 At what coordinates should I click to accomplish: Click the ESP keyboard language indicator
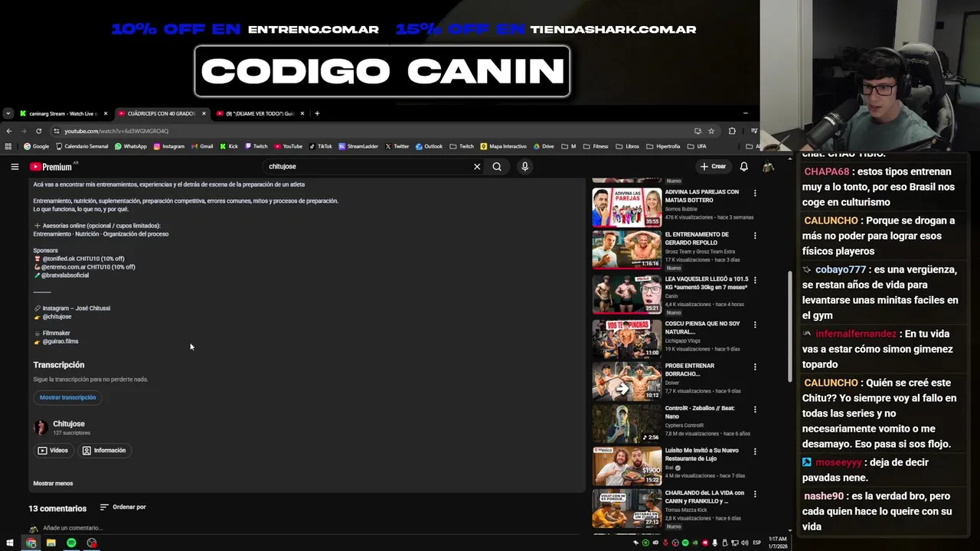(757, 543)
